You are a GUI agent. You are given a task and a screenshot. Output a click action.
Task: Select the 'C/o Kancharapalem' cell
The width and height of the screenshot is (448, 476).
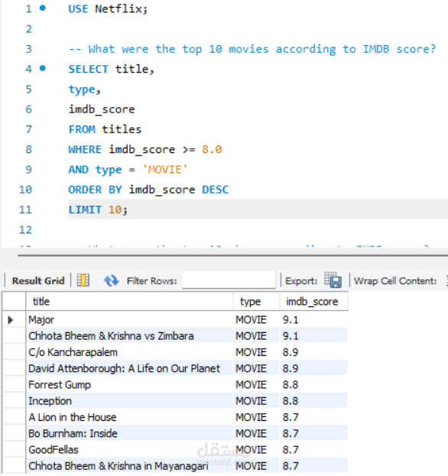[129, 352]
